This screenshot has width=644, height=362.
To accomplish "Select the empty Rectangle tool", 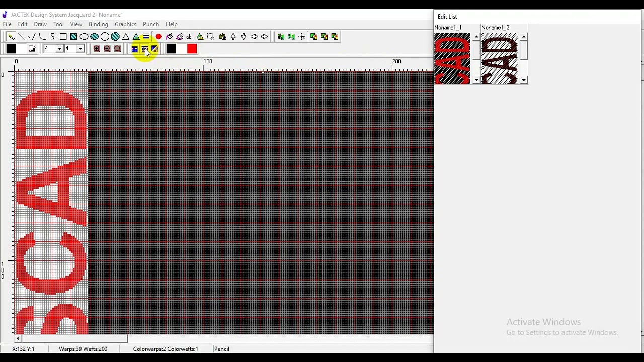I will coord(63,36).
